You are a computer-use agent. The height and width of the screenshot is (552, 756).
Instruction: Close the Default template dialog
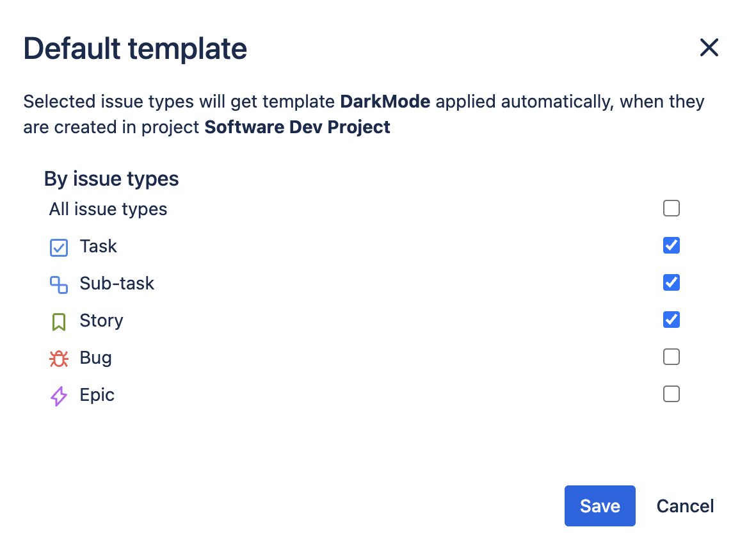click(709, 47)
